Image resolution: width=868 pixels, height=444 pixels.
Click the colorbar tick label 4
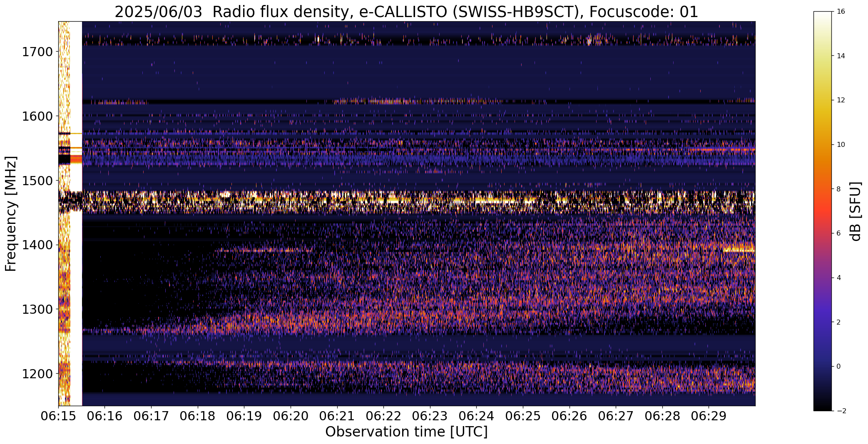838,278
